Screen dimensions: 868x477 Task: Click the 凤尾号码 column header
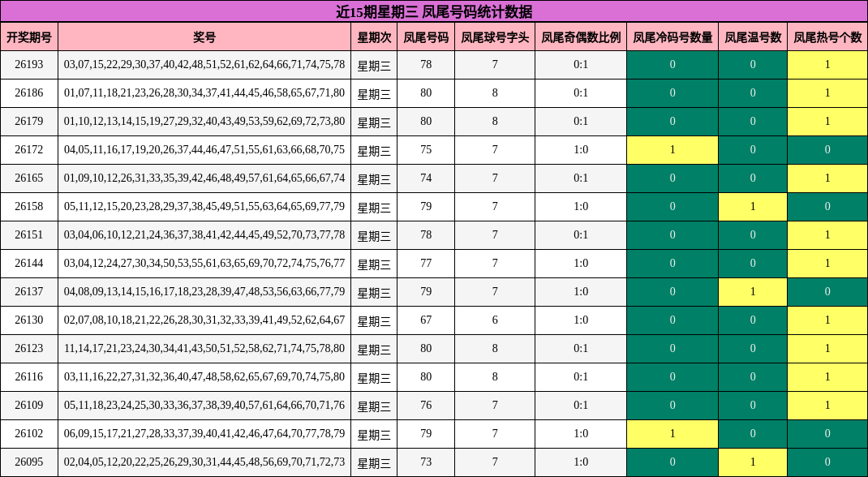click(x=426, y=37)
